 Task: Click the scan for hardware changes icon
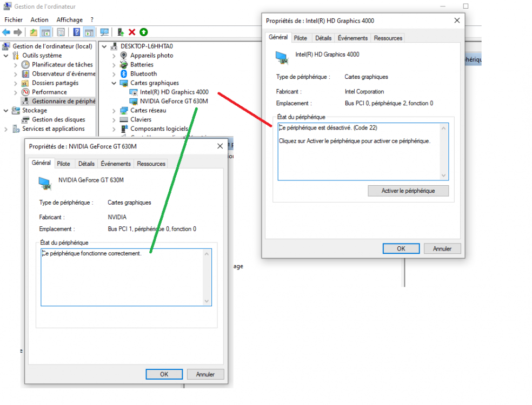[104, 32]
